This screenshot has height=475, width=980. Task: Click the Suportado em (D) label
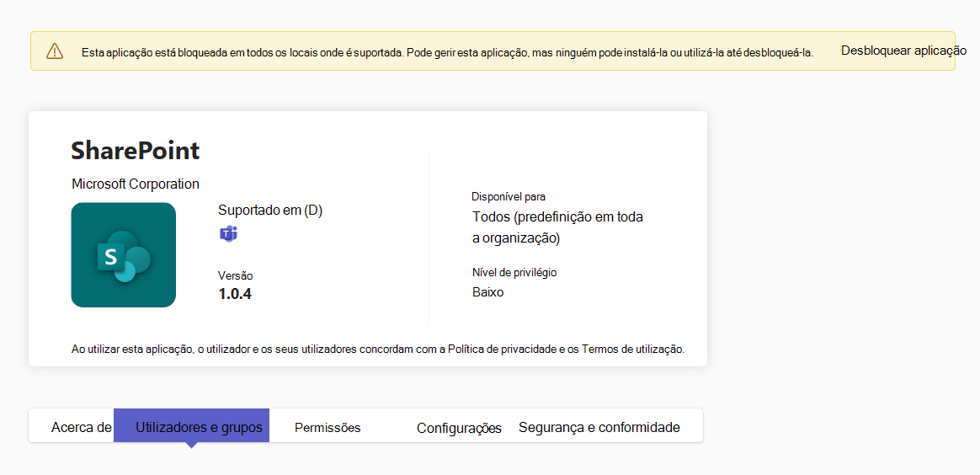click(x=270, y=211)
